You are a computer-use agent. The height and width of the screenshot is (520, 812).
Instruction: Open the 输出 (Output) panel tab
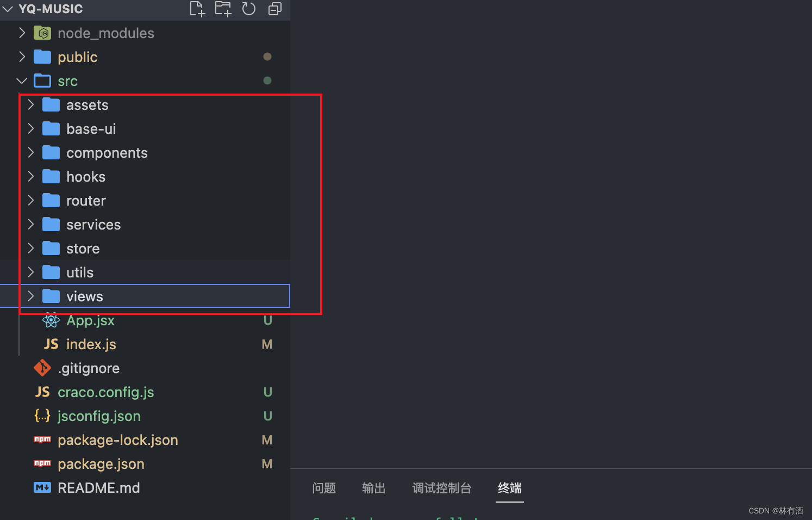pyautogui.click(x=374, y=488)
